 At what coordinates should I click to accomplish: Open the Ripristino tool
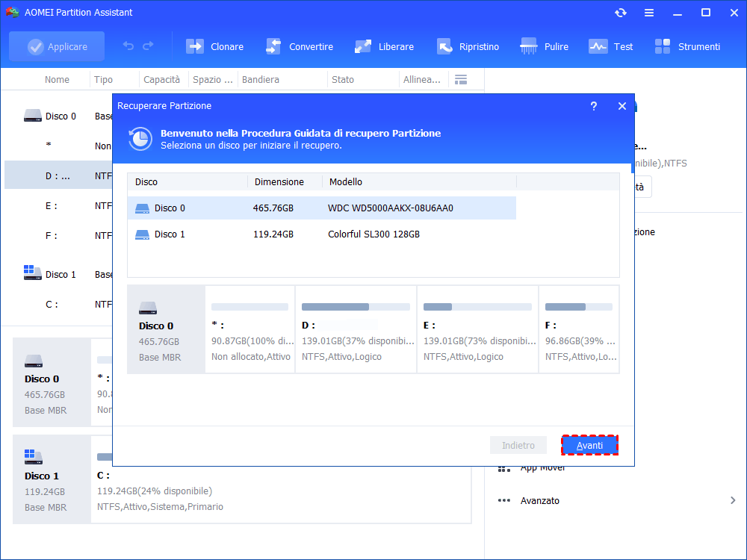[468, 46]
